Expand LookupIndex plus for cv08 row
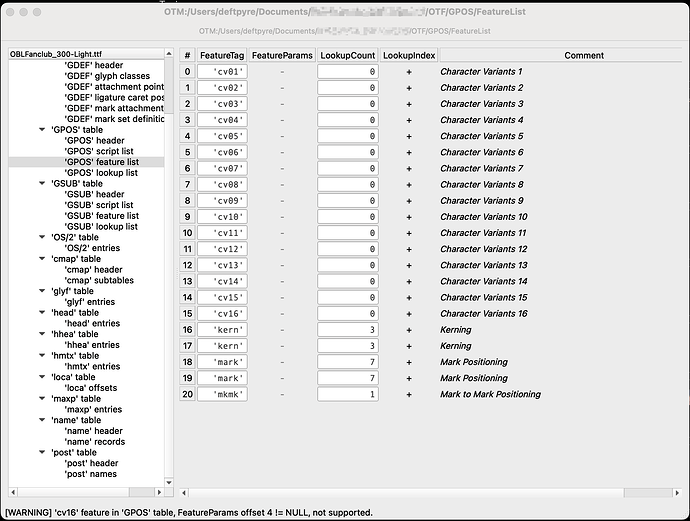690x521 pixels. tap(409, 185)
